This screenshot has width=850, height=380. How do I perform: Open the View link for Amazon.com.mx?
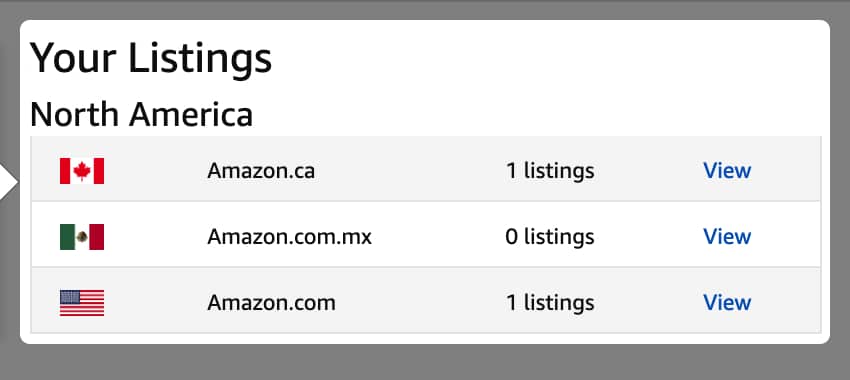point(727,236)
